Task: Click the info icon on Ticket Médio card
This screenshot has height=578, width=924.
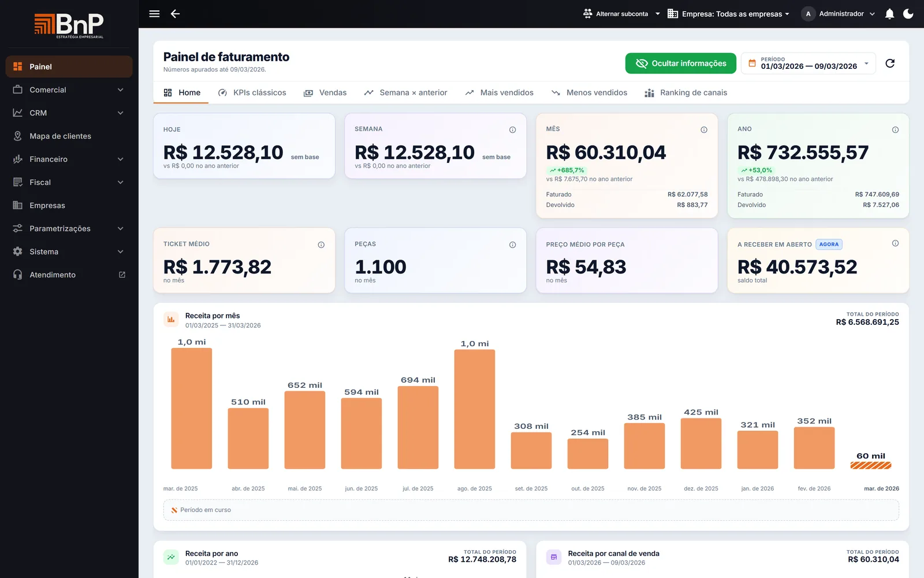Action: [321, 245]
